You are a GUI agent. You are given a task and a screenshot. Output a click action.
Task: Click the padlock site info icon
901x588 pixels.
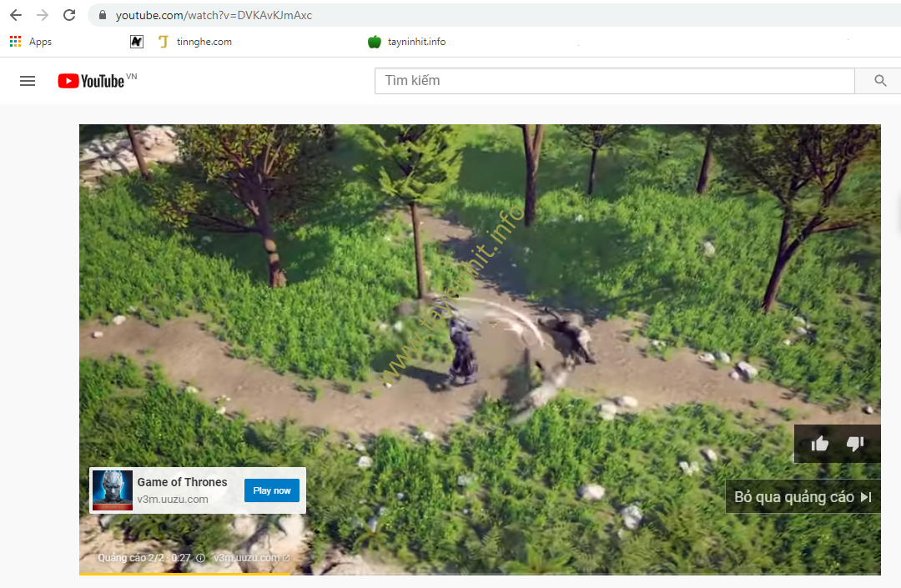(103, 15)
